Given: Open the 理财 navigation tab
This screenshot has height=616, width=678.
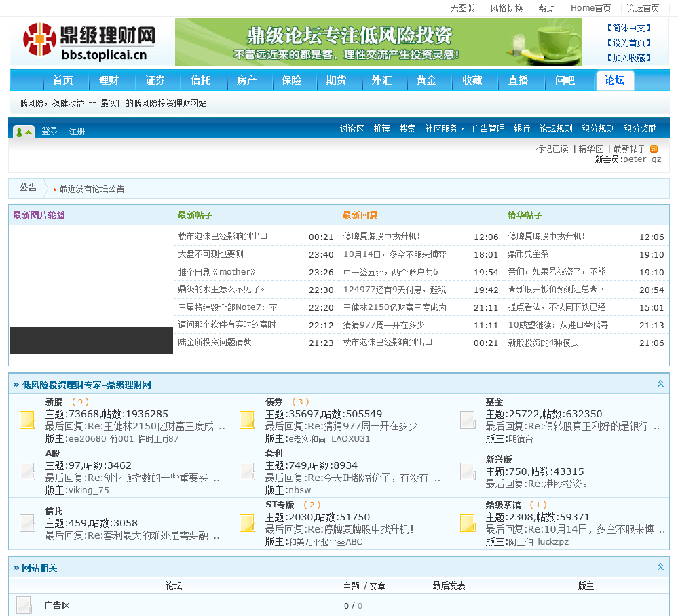Looking at the screenshot, I should (x=109, y=81).
